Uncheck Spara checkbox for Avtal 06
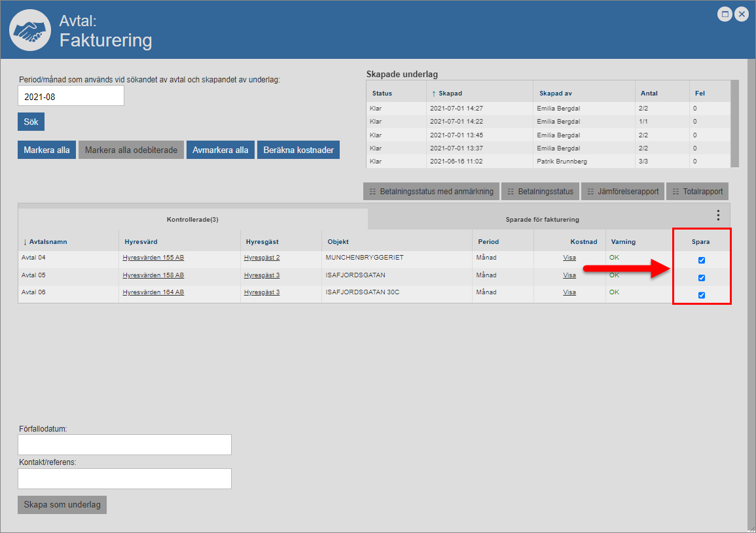Viewport: 756px width, 533px height. click(702, 295)
